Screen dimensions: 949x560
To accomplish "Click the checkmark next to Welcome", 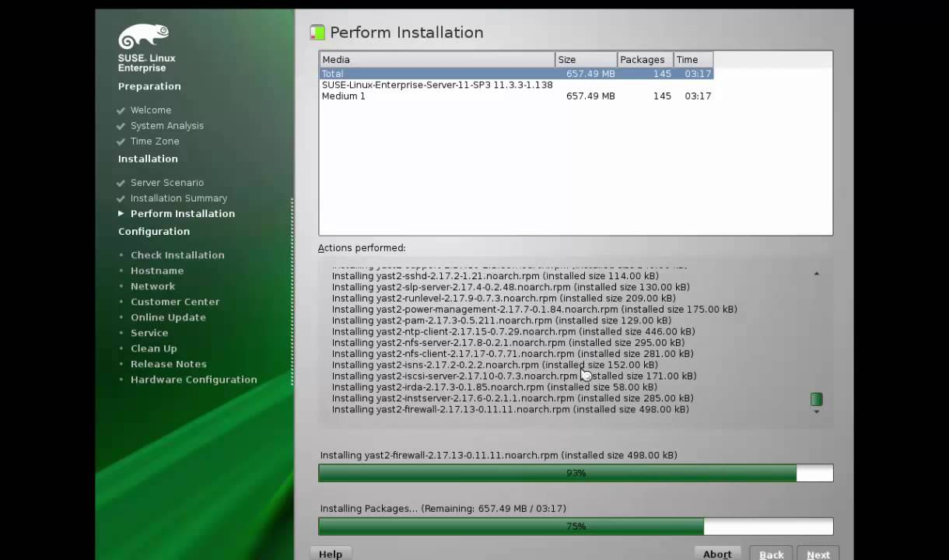I will tap(121, 110).
